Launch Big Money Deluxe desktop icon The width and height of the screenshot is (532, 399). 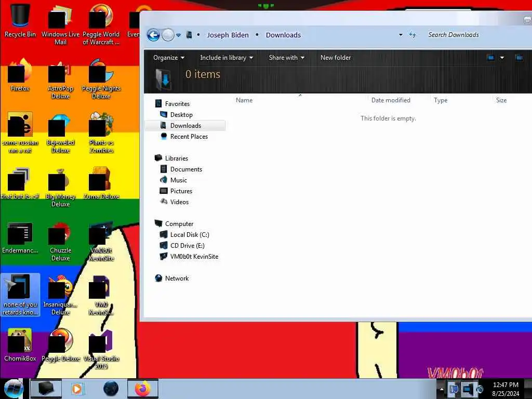pyautogui.click(x=60, y=187)
